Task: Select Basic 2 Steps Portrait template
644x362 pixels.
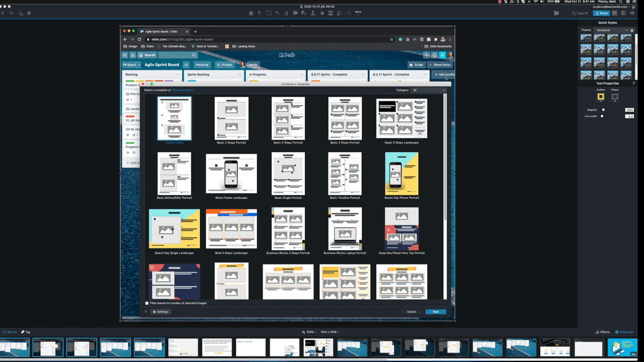Action: click(231, 121)
